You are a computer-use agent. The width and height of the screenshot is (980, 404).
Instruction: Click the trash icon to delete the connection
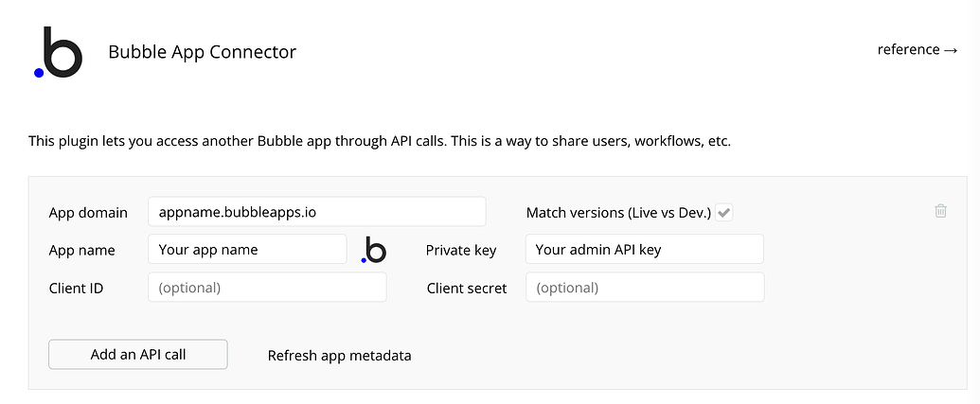[x=940, y=211]
